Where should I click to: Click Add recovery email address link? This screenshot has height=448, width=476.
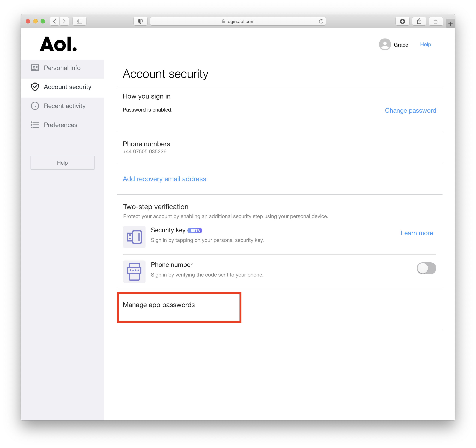[164, 179]
